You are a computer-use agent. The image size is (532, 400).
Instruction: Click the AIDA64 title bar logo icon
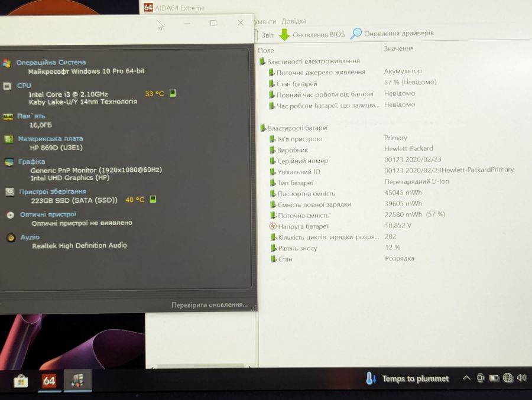tap(148, 8)
